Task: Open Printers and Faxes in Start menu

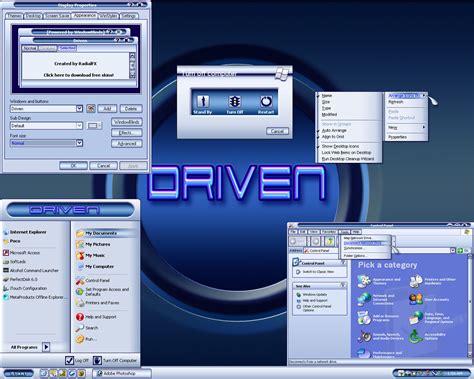Action: (x=97, y=303)
